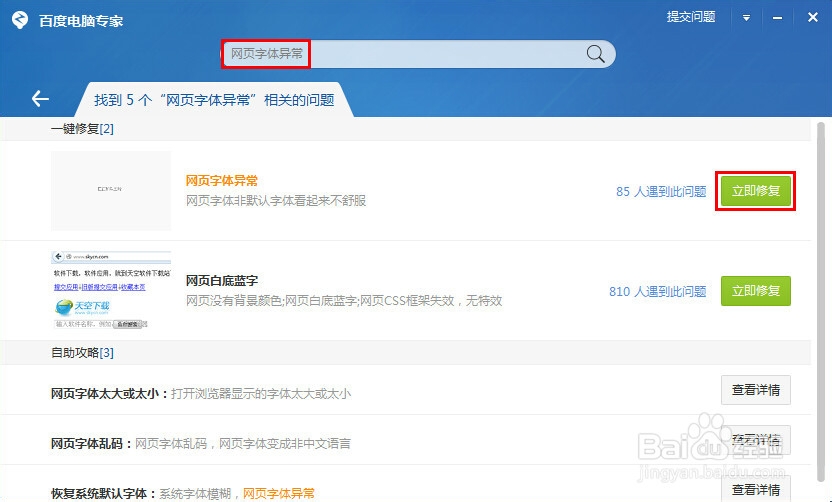The image size is (832, 502).
Task: Close the 百度电脑专家 window
Action: click(x=812, y=18)
